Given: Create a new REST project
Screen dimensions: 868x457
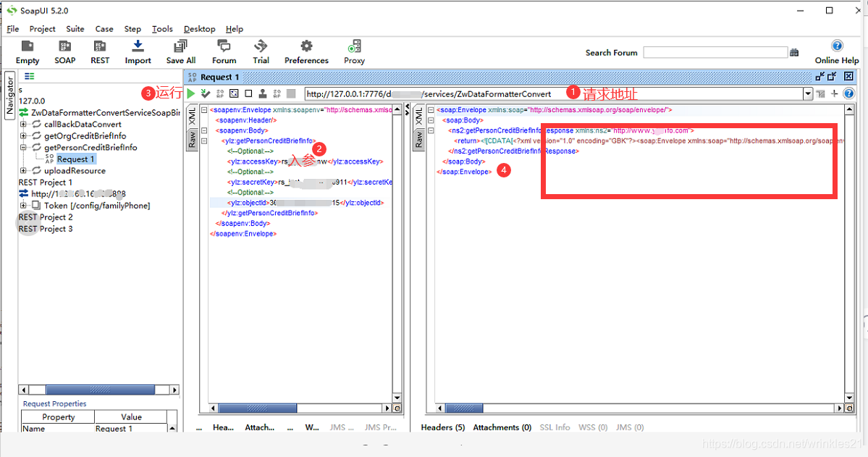Looking at the screenshot, I should 99,51.
